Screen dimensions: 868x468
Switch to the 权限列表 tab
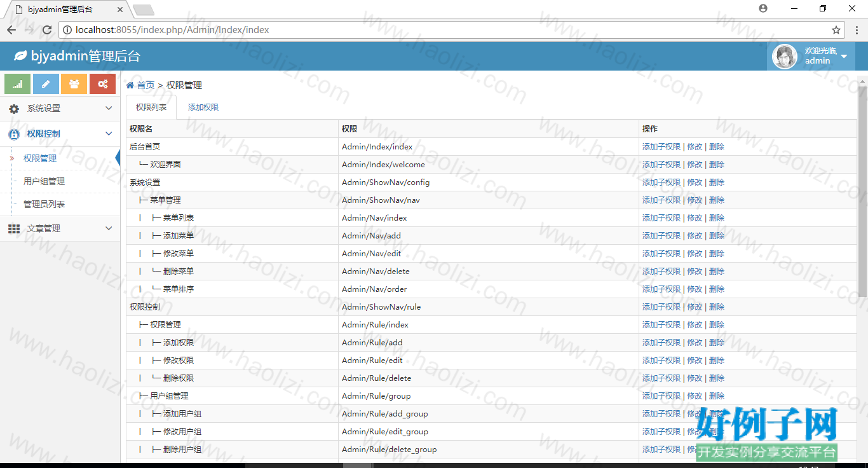point(151,107)
